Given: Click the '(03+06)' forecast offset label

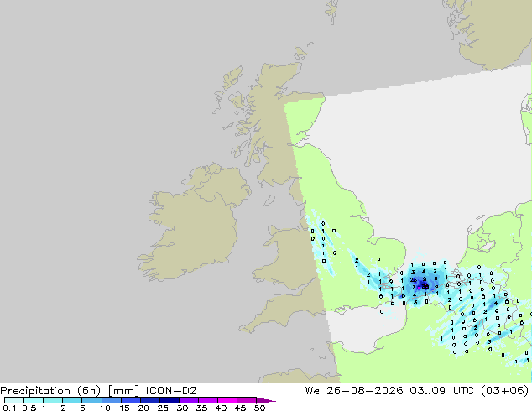Looking at the screenshot, I should tap(504, 391).
